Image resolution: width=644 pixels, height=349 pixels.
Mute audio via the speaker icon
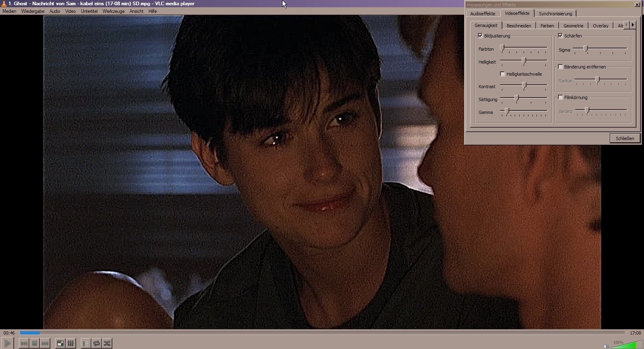coord(606,346)
